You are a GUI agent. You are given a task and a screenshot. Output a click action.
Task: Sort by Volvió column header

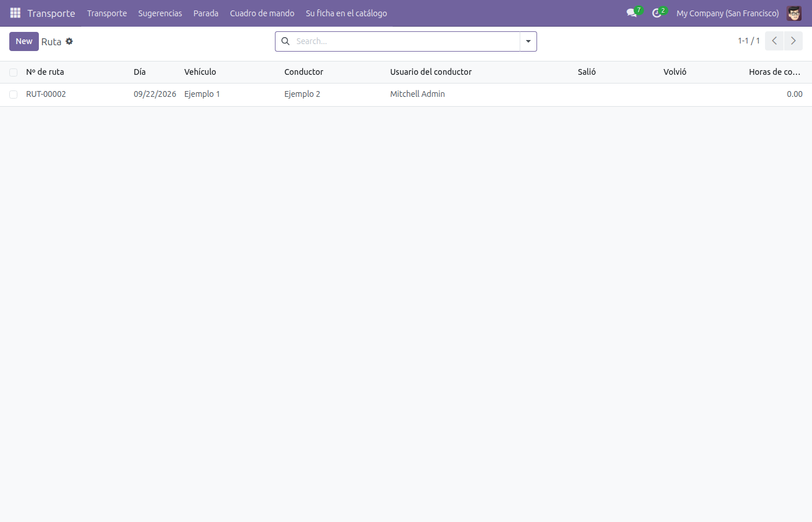click(675, 72)
